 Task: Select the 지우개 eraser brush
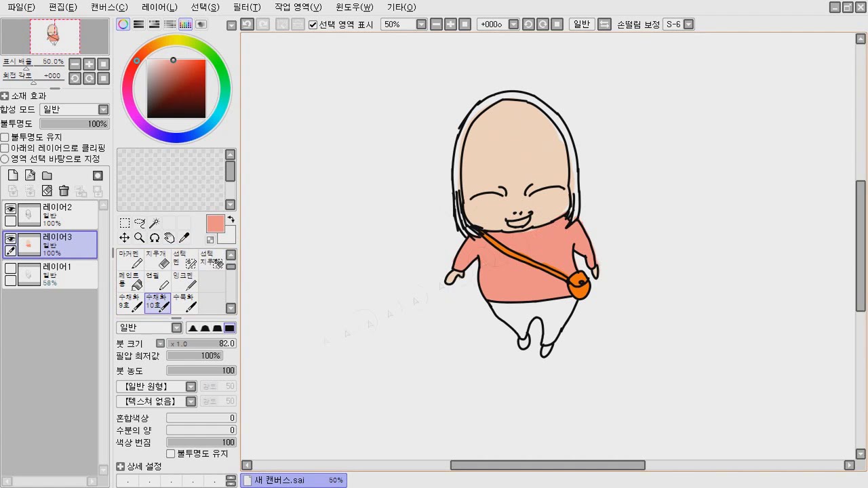point(158,260)
